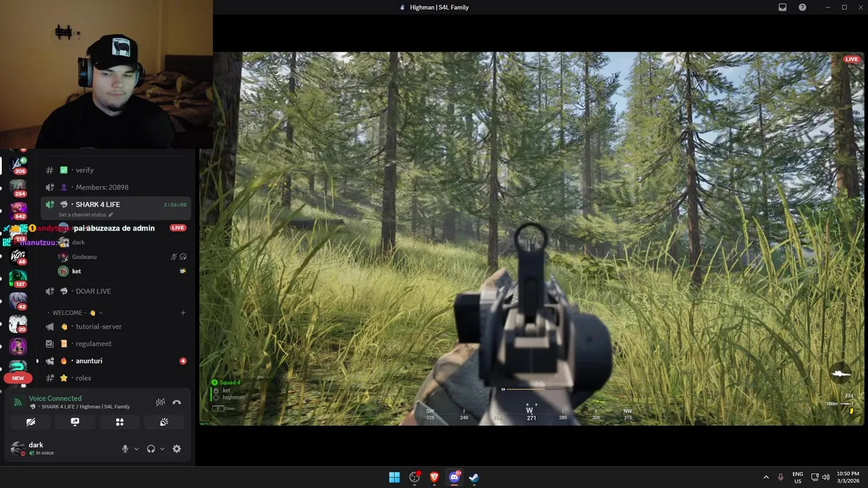Image resolution: width=868 pixels, height=488 pixels.
Task: Open microphone input options dropdown
Action: coord(136,449)
